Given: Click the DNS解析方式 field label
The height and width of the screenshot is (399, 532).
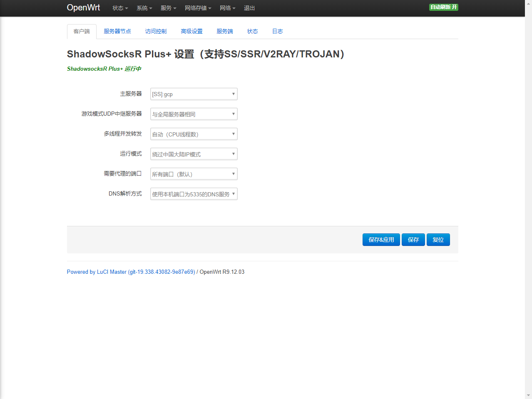Looking at the screenshot, I should point(125,193).
